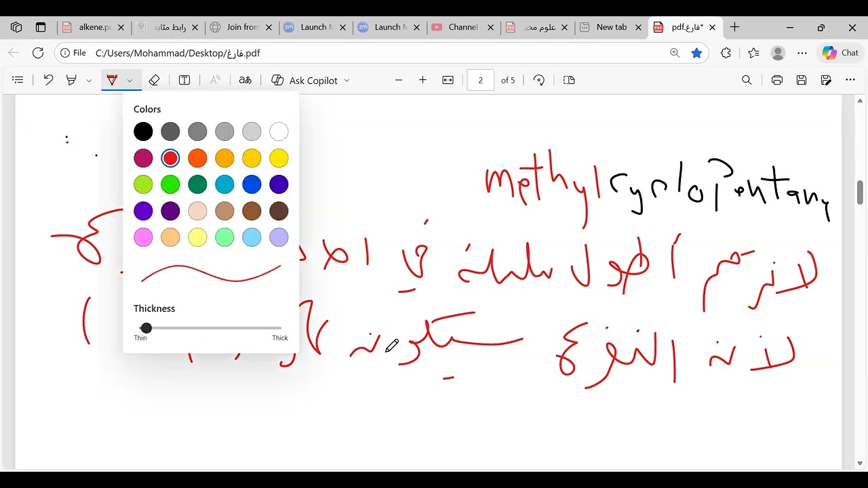Open Ask Copilot
Viewport: 868px width, 488px height.
304,80
